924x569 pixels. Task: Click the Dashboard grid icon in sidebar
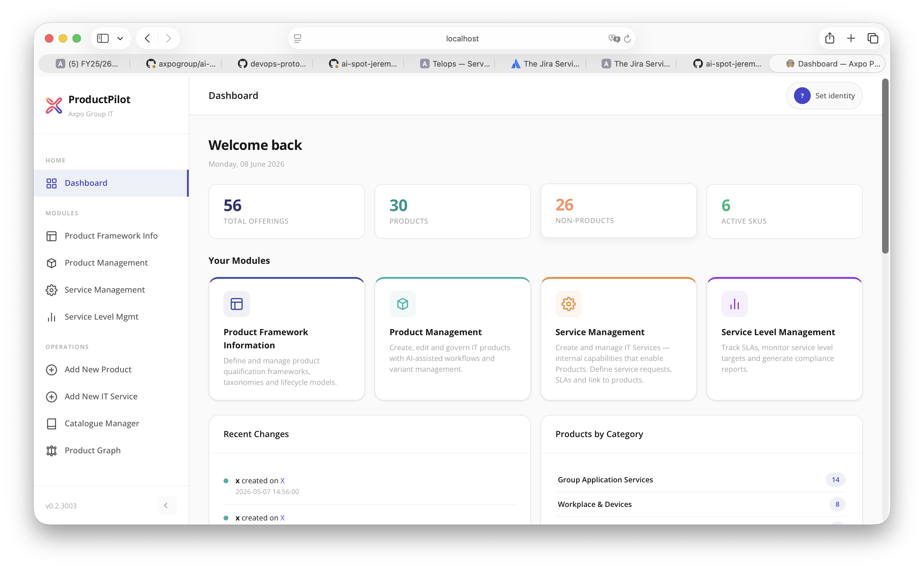tap(52, 183)
